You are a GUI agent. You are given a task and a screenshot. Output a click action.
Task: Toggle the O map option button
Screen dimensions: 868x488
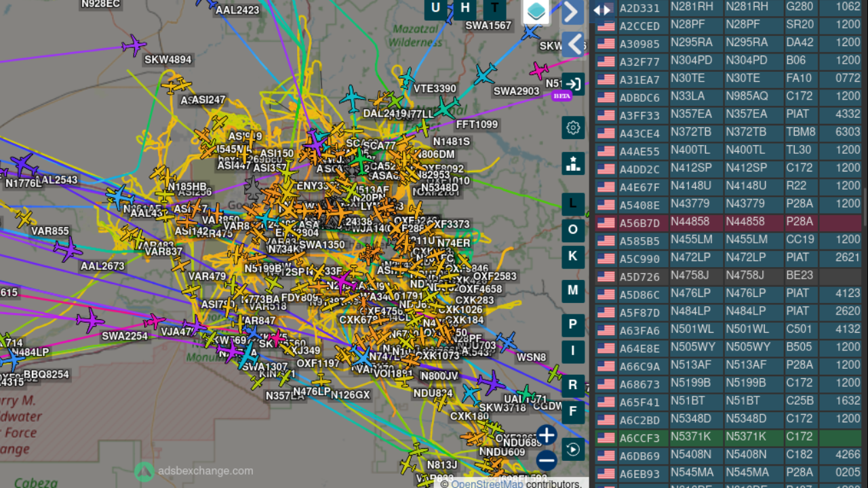(x=573, y=230)
